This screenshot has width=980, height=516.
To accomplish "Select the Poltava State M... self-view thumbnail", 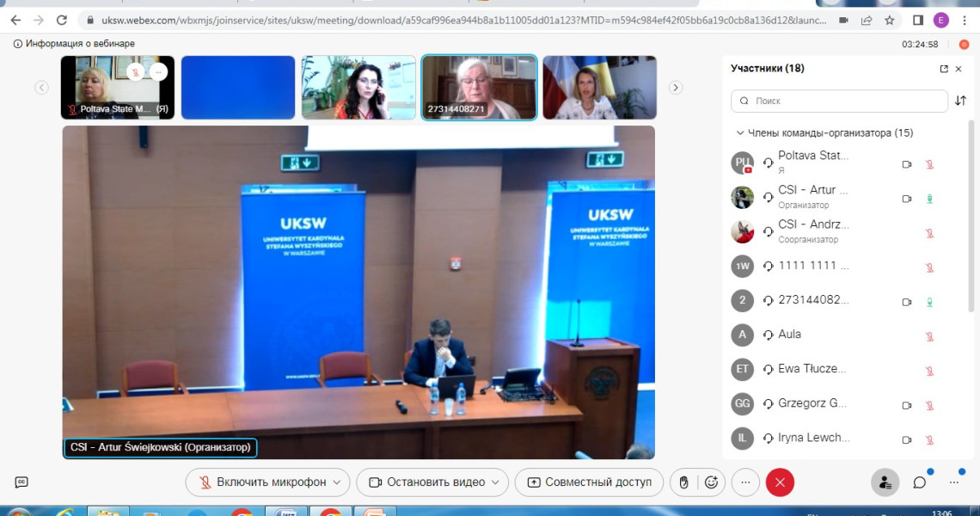I will click(x=118, y=88).
